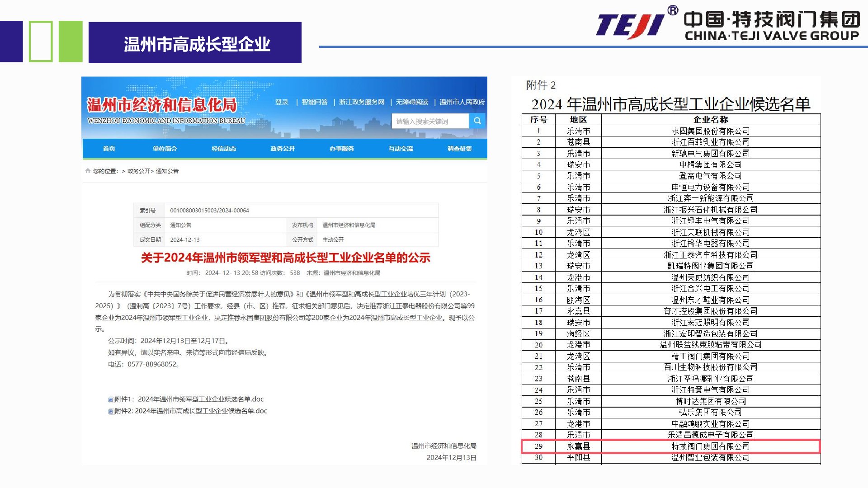The image size is (868, 488).
Task: Click the 浙江奔一新能源有限公司 table cell
Action: (711, 198)
